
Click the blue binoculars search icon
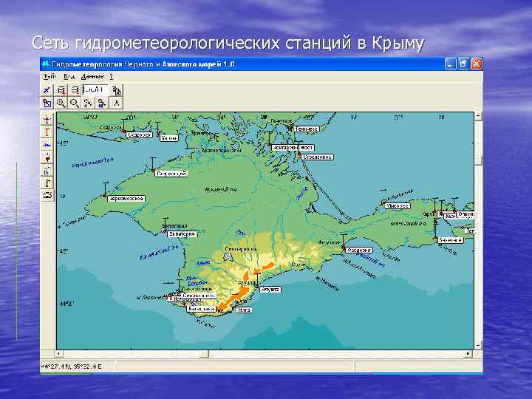[101, 103]
